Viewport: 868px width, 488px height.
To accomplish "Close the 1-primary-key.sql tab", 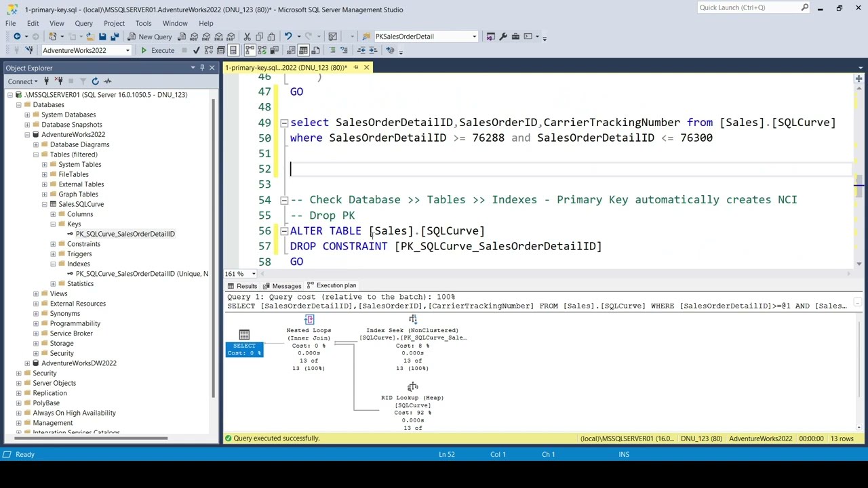I will 366,68.
